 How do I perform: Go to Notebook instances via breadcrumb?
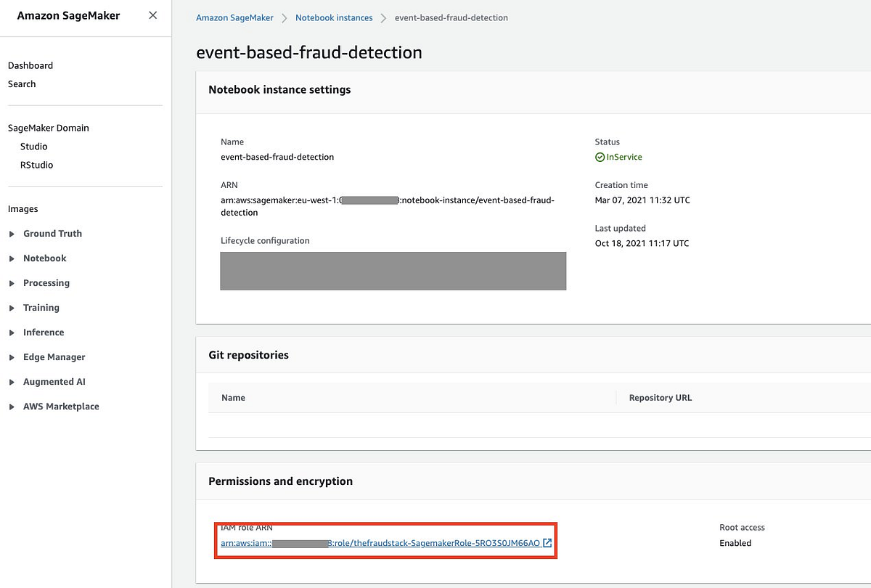333,17
